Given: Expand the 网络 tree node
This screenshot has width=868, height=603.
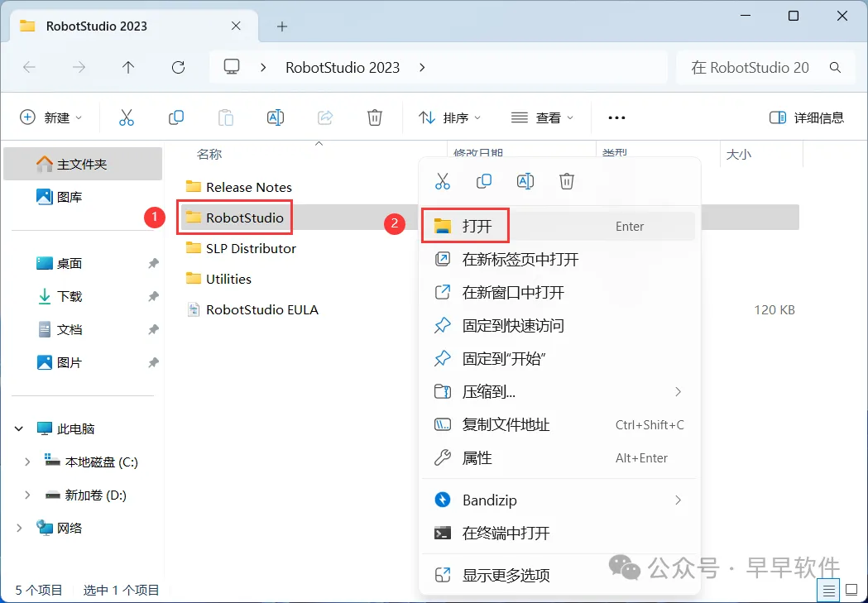Looking at the screenshot, I should (x=19, y=529).
